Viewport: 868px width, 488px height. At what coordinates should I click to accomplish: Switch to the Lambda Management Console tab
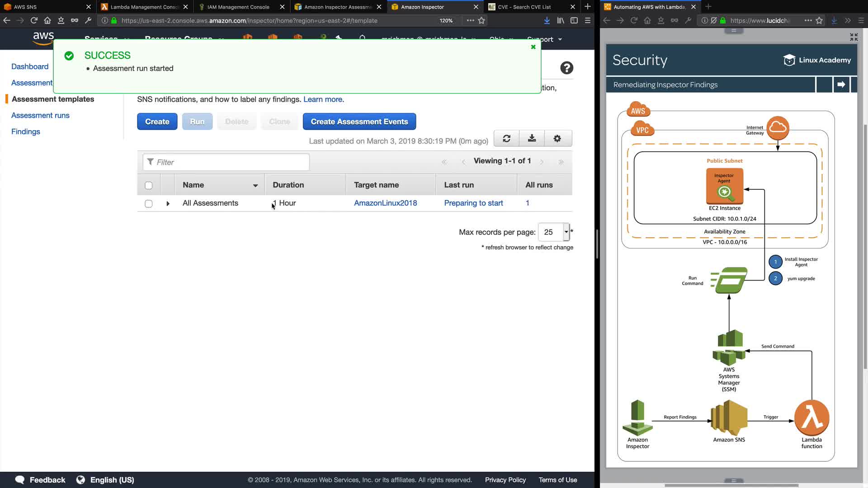pyautogui.click(x=144, y=7)
